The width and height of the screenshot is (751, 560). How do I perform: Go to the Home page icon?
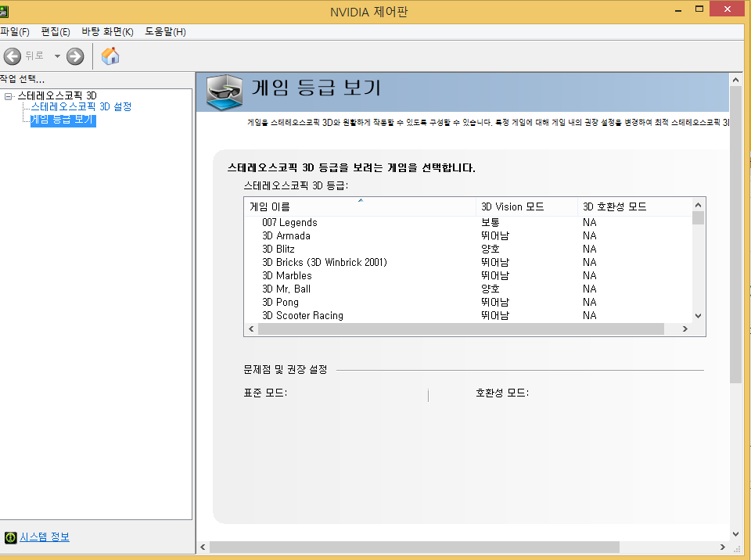click(110, 56)
